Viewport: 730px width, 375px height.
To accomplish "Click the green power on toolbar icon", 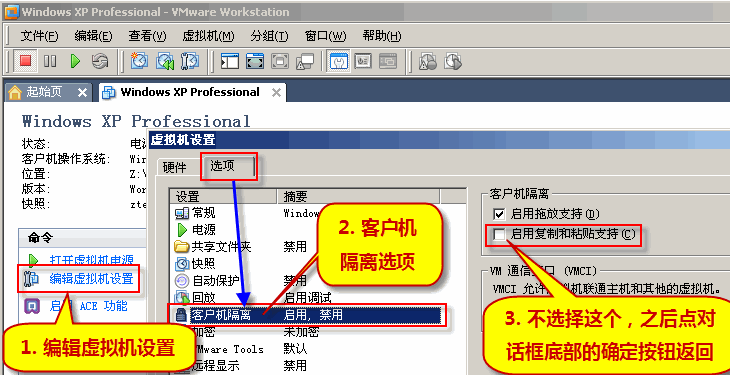I will click(75, 61).
